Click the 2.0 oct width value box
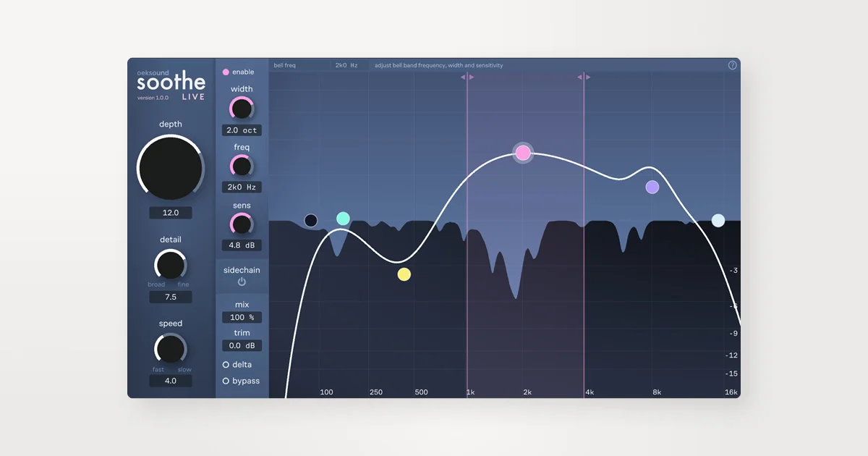 [242, 130]
